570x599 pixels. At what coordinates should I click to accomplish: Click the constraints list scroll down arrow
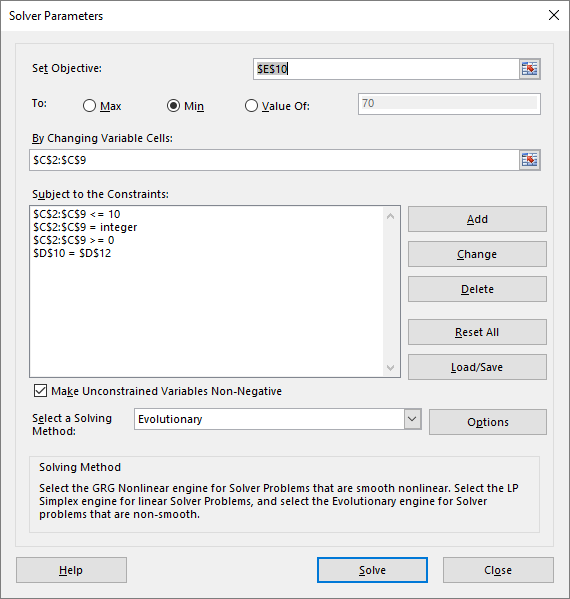pos(390,367)
